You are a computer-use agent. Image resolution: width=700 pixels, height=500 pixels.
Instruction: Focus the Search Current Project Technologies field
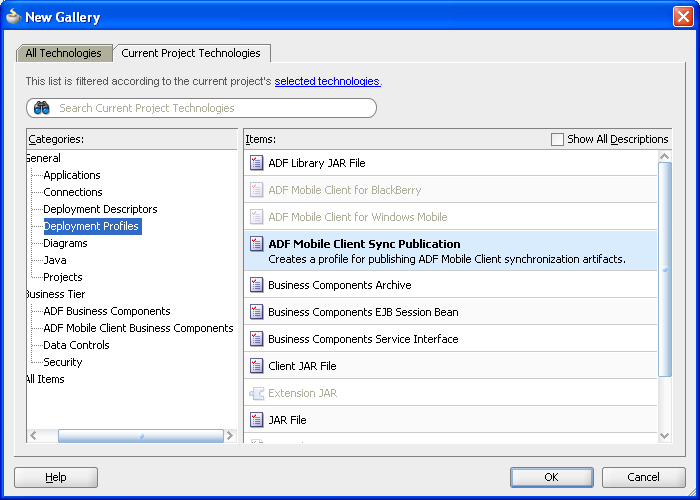coord(201,108)
